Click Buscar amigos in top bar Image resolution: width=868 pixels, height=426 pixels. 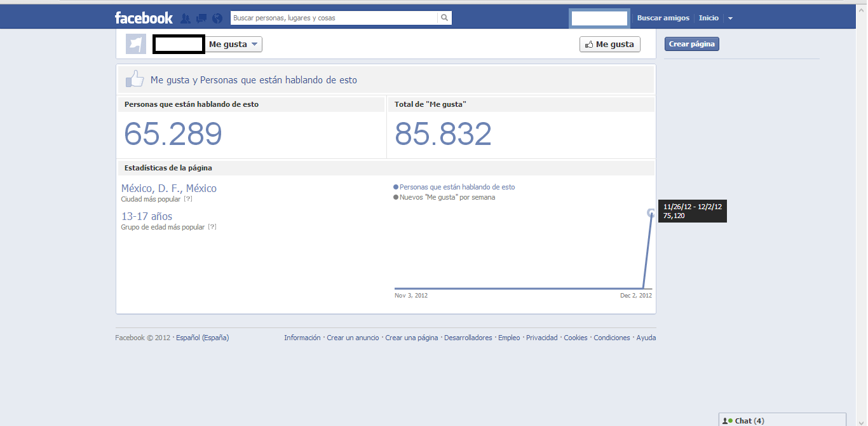[663, 18]
